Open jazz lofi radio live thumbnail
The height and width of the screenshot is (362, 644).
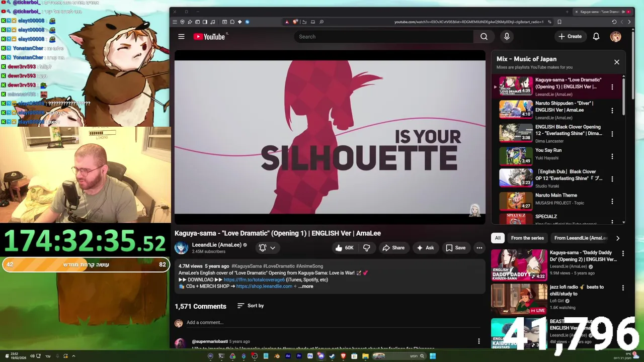point(519,299)
